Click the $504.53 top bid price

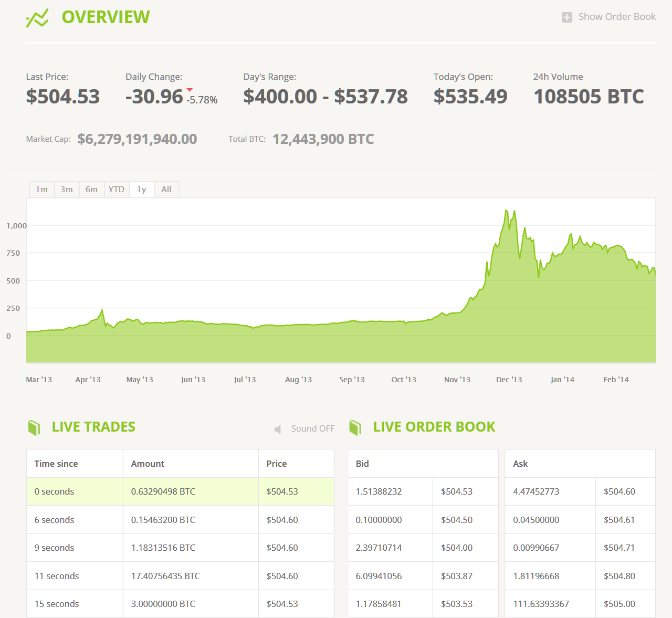[457, 491]
